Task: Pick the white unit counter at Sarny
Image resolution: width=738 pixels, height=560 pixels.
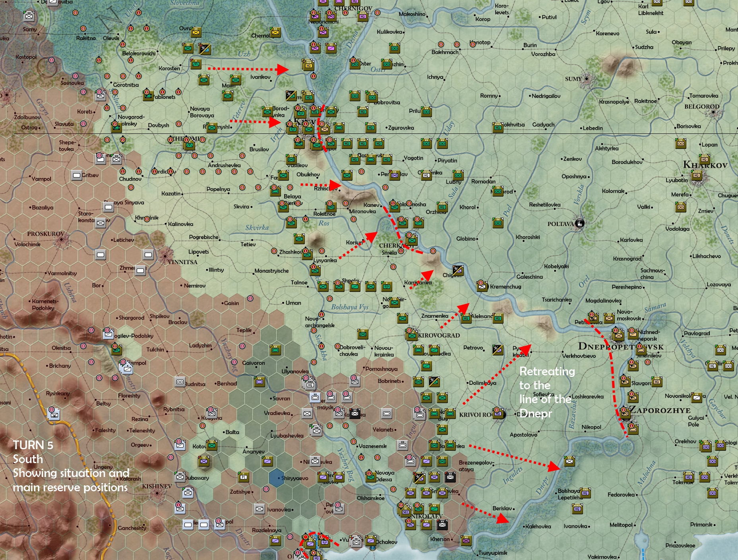Action: coord(29,17)
